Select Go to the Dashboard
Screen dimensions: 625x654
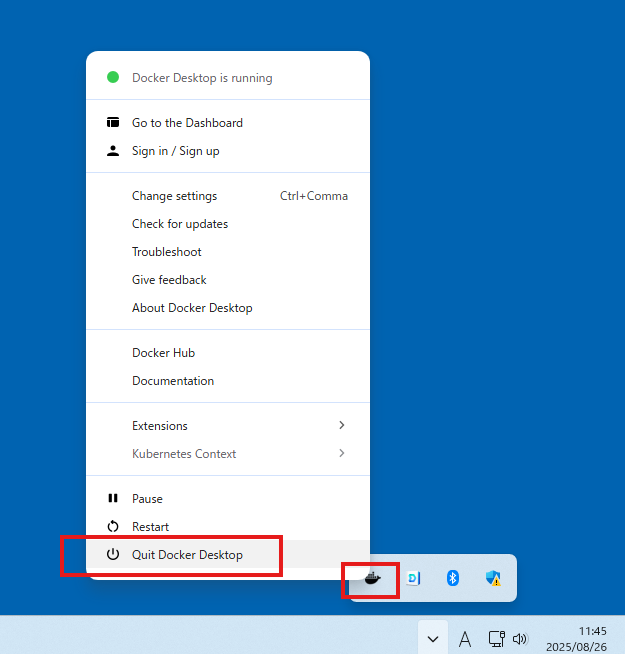coord(228,123)
